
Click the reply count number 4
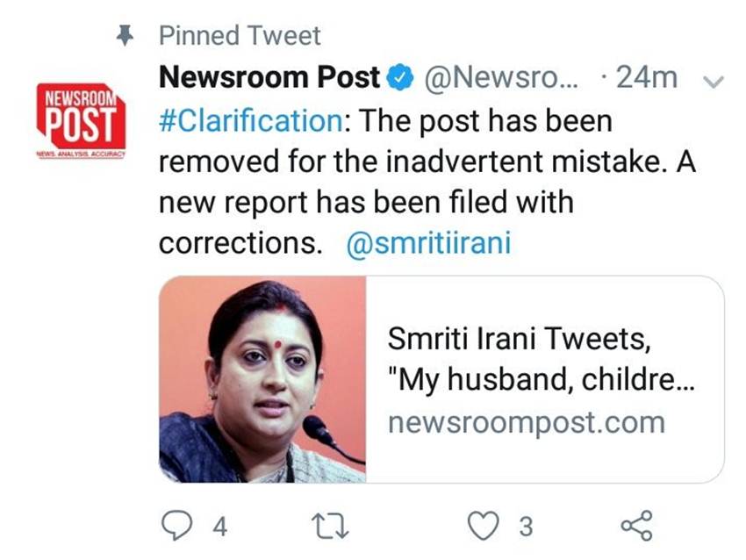220,527
